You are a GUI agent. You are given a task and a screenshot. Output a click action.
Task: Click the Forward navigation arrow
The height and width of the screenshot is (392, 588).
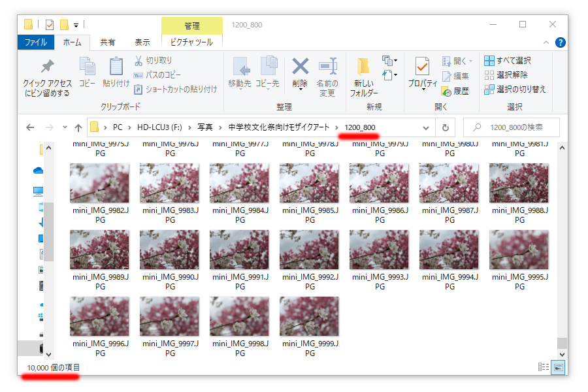[49, 127]
